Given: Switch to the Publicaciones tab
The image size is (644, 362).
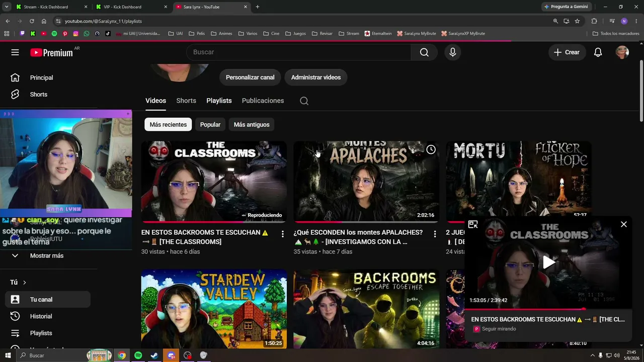Looking at the screenshot, I should tap(263, 101).
